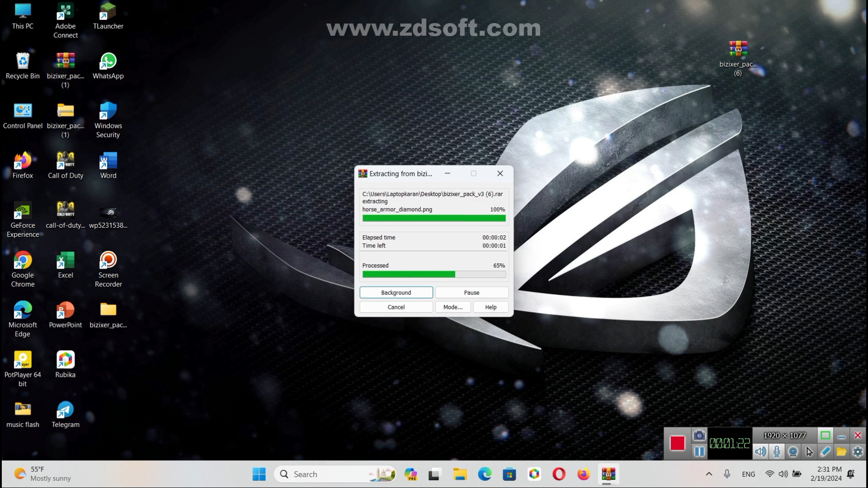The width and height of the screenshot is (868, 488).
Task: Select the recorder's pencil annotation tool
Action: (825, 451)
